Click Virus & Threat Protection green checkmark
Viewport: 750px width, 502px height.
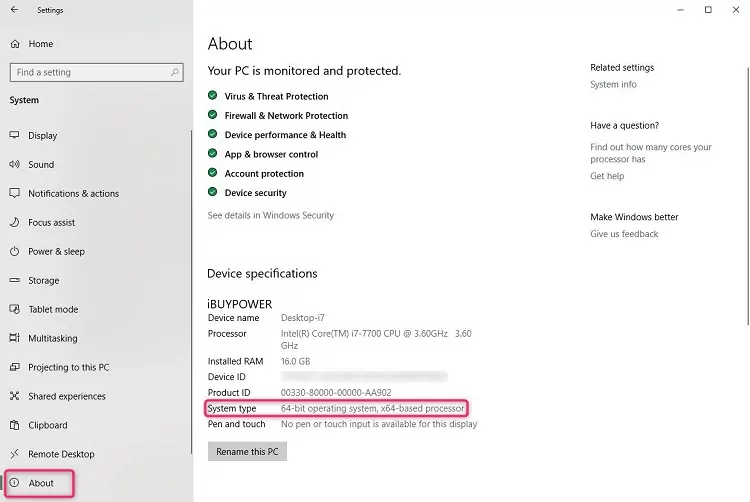coord(212,95)
